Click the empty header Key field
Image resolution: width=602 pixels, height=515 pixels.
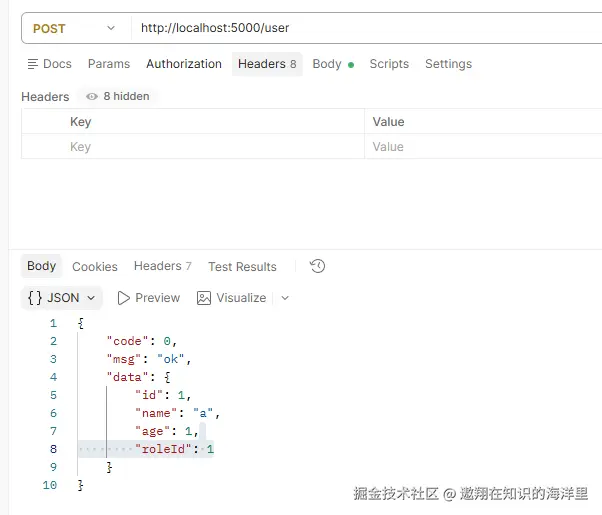click(x=193, y=147)
